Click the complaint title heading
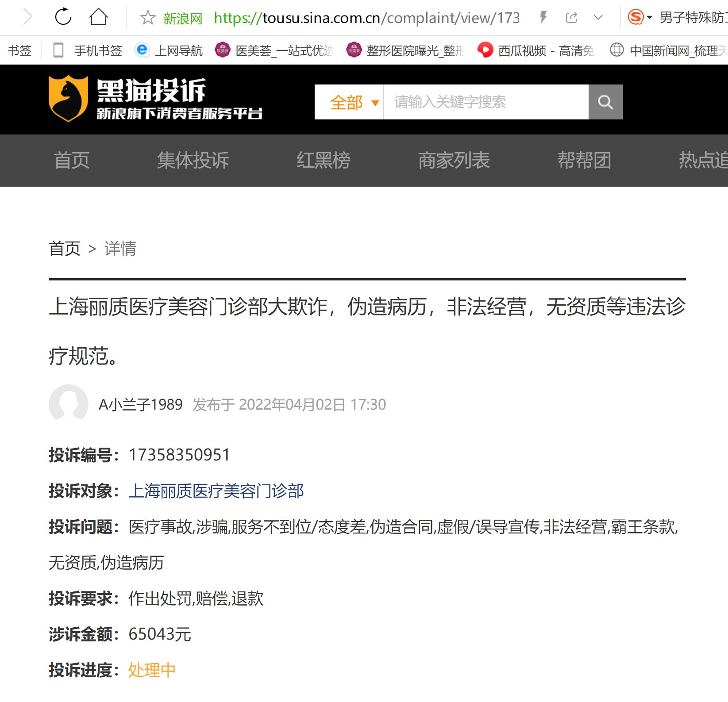Image resolution: width=728 pixels, height=702 pixels. pyautogui.click(x=367, y=331)
